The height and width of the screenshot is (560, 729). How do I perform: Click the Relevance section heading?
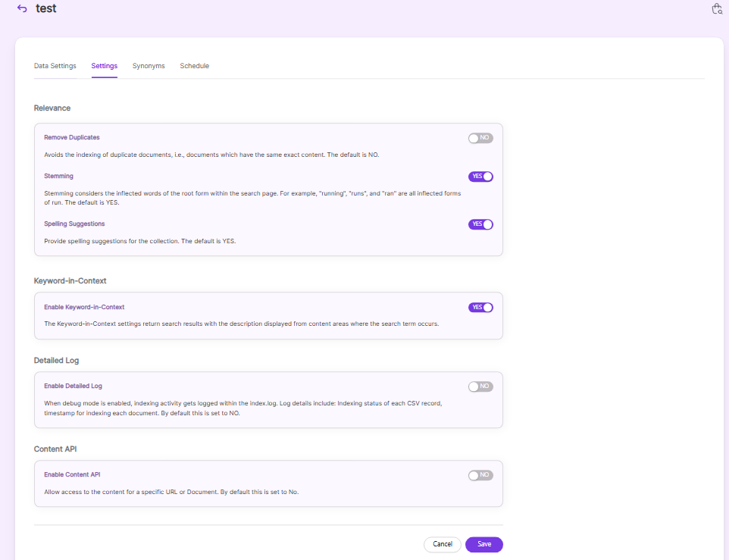pos(52,108)
